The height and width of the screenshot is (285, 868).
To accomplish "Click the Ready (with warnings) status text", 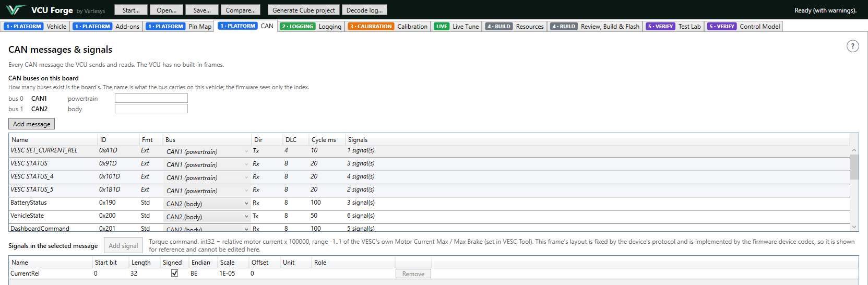I will (x=825, y=10).
